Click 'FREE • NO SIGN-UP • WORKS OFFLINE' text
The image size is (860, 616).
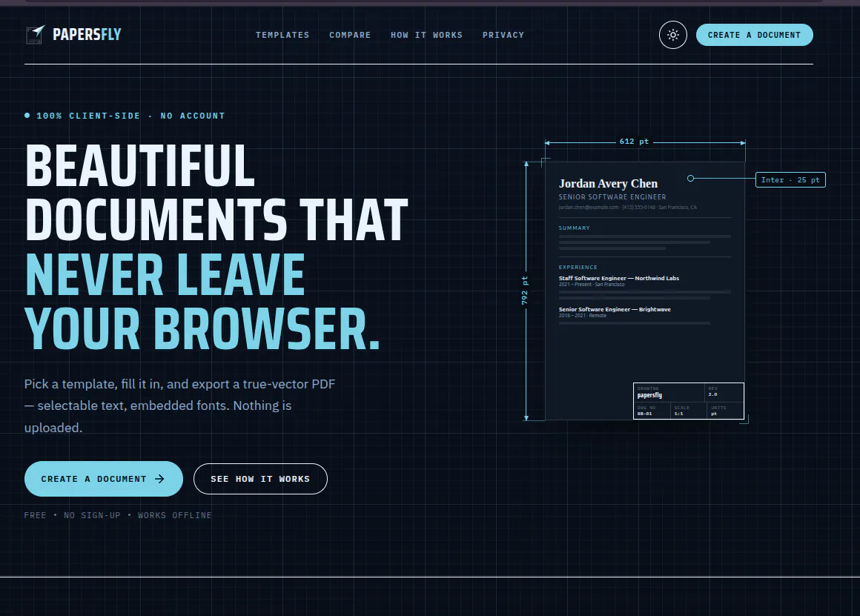pos(118,516)
